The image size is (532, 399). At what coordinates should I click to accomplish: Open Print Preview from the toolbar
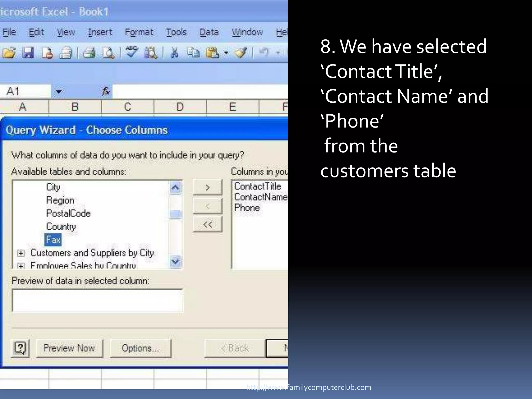(108, 52)
